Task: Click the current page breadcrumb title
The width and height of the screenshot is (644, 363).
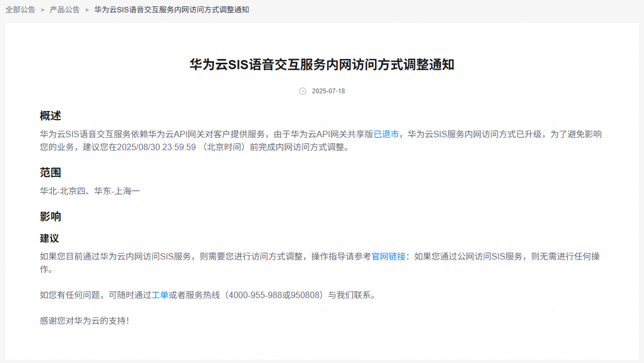Action: (172, 10)
